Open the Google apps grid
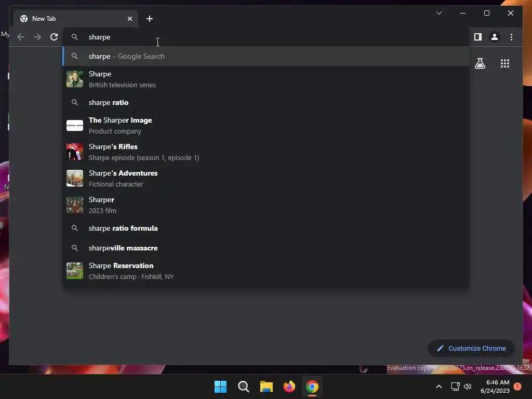 click(x=505, y=63)
